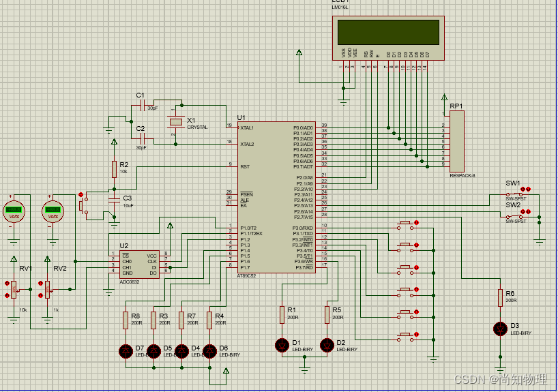This screenshot has height=392, width=558.
Task: Select the LED D4 symbol
Action: (x=182, y=351)
